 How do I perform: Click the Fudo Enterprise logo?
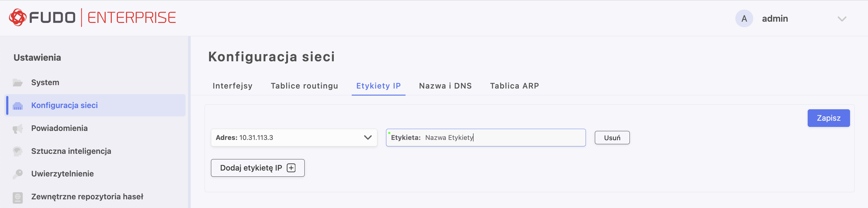tap(92, 18)
